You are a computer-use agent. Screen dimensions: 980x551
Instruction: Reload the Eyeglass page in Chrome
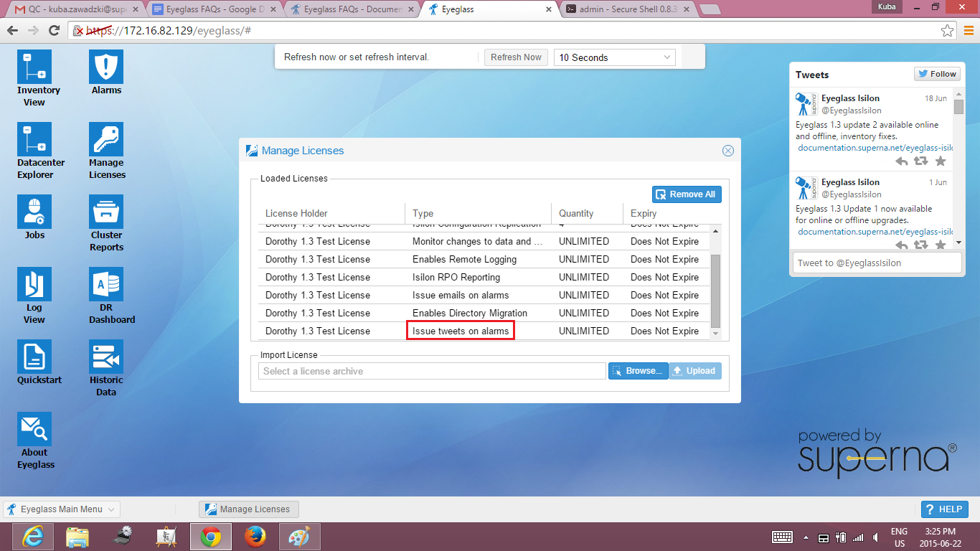point(54,31)
